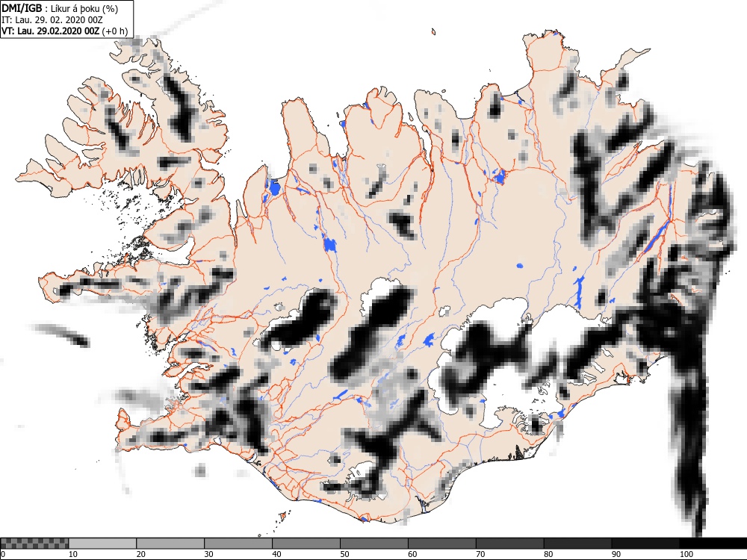Click the legend swatch between 20 and 30
Viewport: 747px width, 560px height.
coord(170,543)
